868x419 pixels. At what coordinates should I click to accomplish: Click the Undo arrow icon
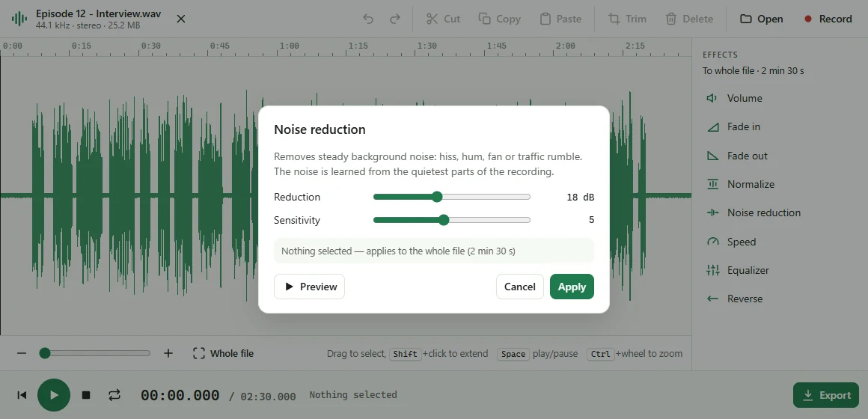click(x=368, y=19)
